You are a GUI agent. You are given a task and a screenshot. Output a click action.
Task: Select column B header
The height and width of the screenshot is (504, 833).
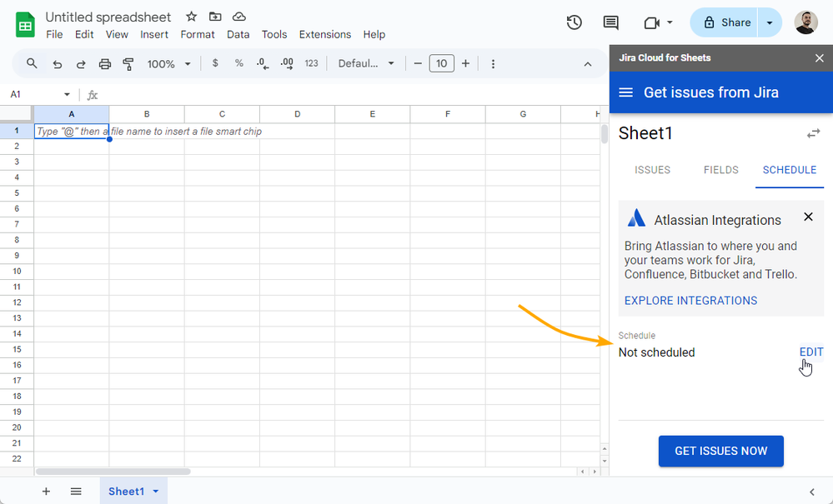[147, 114]
